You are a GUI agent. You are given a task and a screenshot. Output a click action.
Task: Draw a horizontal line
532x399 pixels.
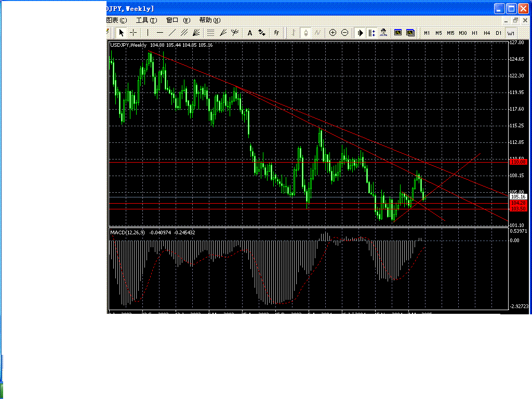[x=160, y=33]
